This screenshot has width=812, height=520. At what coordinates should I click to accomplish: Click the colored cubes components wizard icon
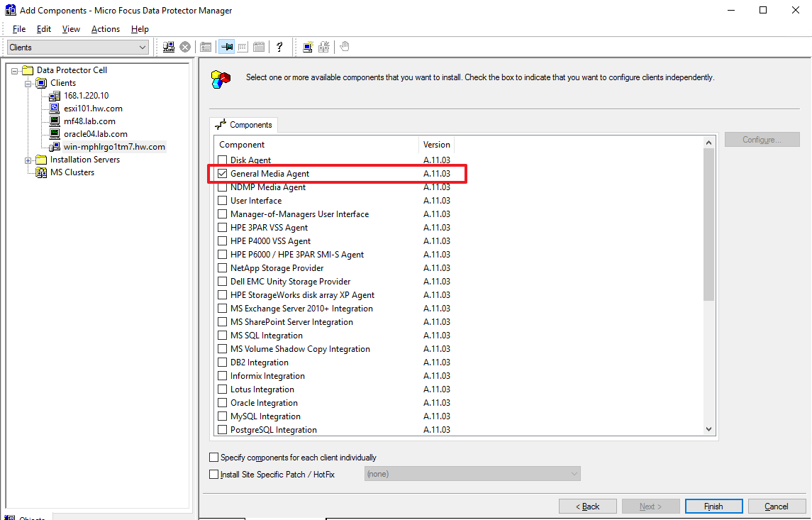point(221,79)
